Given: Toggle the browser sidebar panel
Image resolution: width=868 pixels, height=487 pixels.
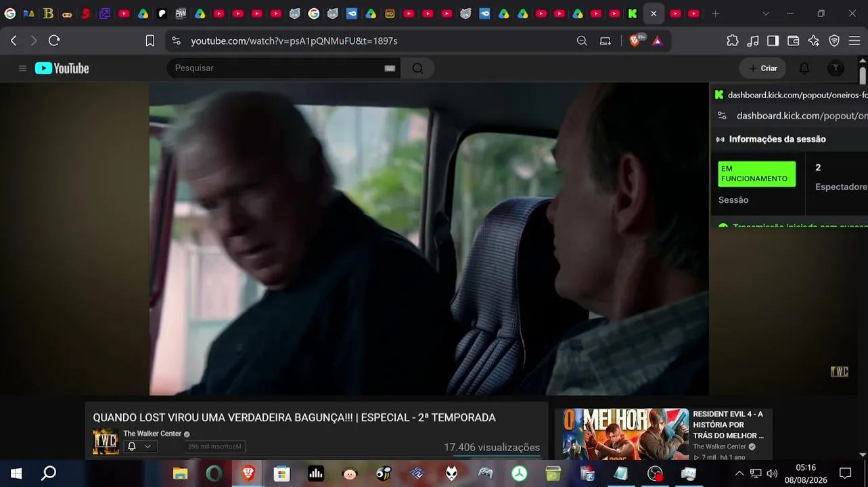Looking at the screenshot, I should [x=773, y=41].
